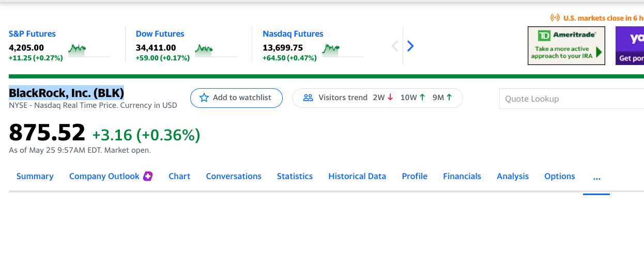
Task: Click the NYSE Nasdaq Real Time Price text
Action: [x=93, y=105]
